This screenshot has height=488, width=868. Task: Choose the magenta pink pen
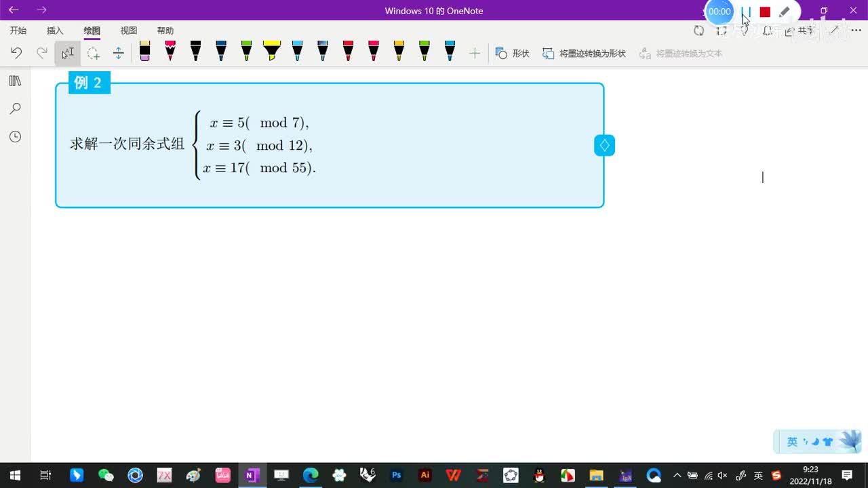(374, 51)
